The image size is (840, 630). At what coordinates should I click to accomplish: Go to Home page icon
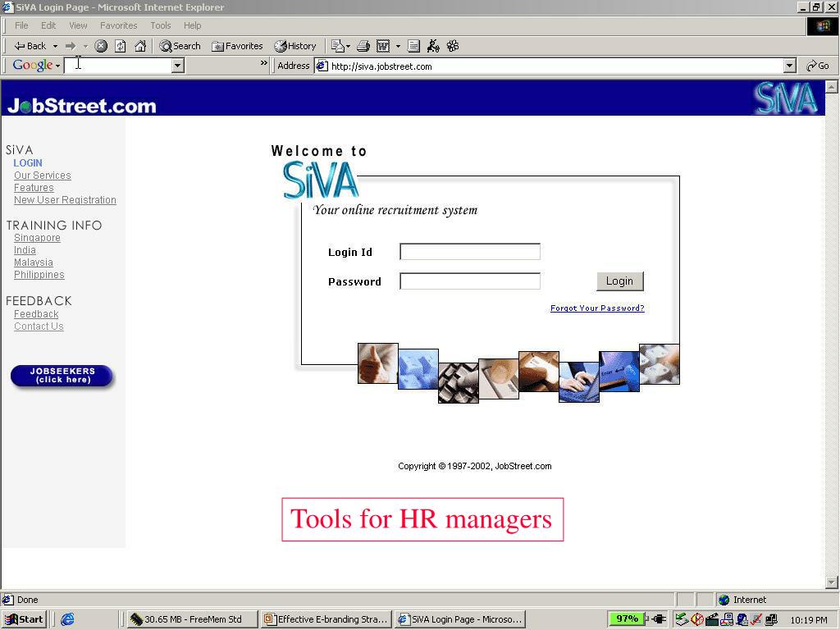140,46
